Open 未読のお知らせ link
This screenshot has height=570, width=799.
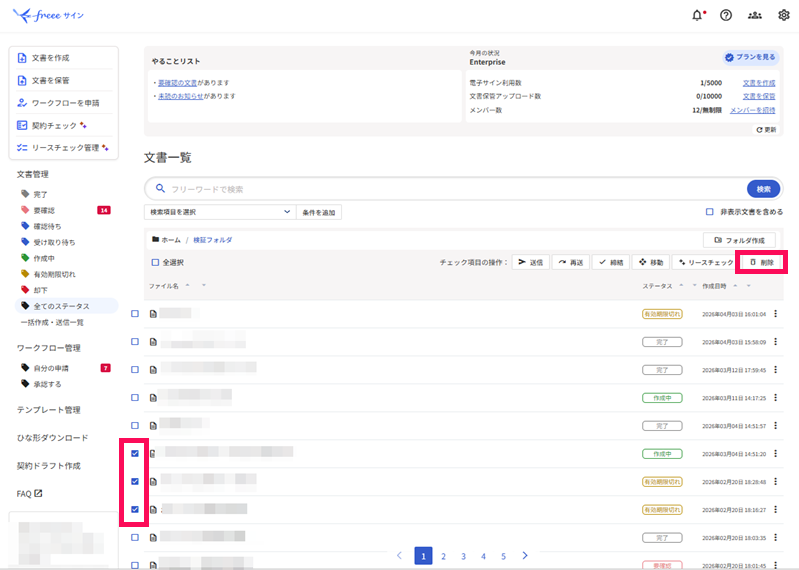point(180,96)
